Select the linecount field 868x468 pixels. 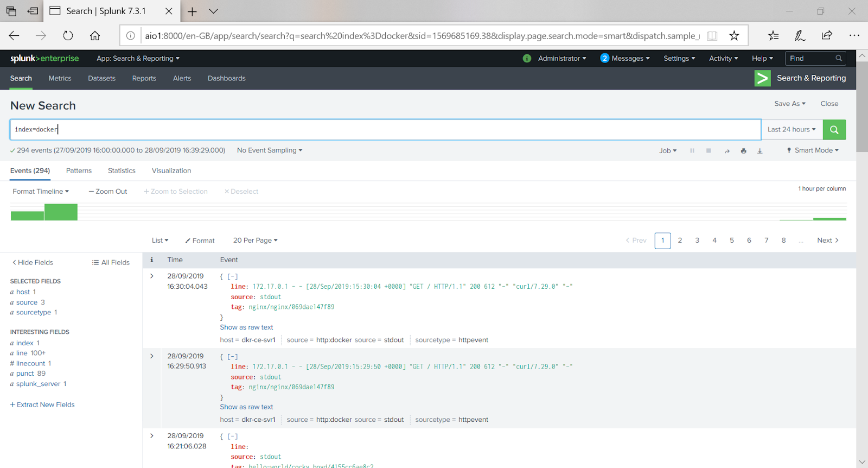click(30, 364)
